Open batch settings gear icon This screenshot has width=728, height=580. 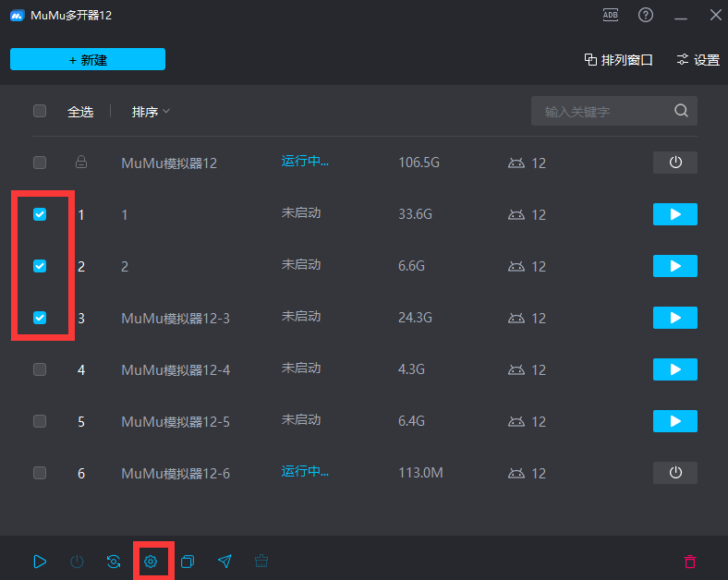151,562
